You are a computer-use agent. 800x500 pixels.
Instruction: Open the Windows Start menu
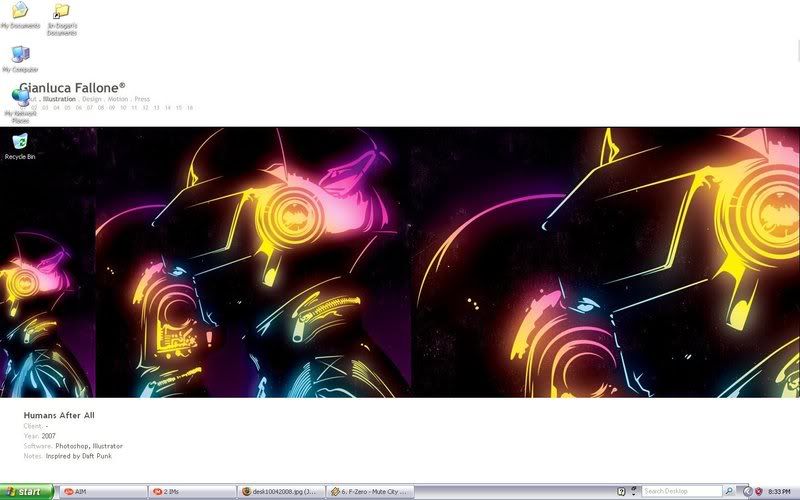[x=24, y=492]
